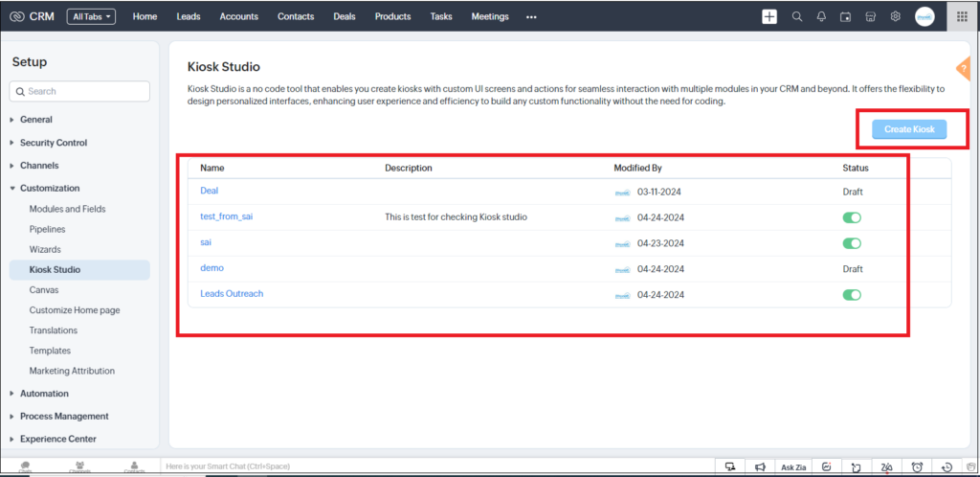
Task: Go to the Deals tab
Action: [345, 17]
